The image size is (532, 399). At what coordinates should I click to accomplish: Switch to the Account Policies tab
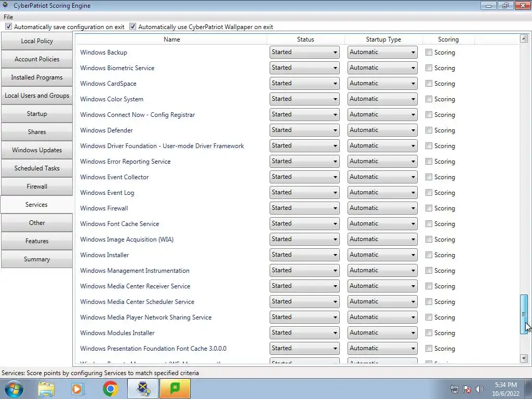[37, 59]
